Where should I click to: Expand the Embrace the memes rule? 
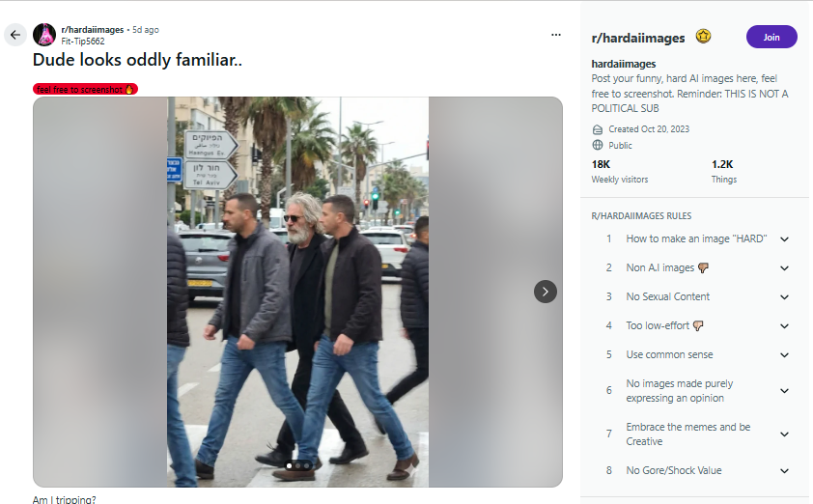click(784, 434)
